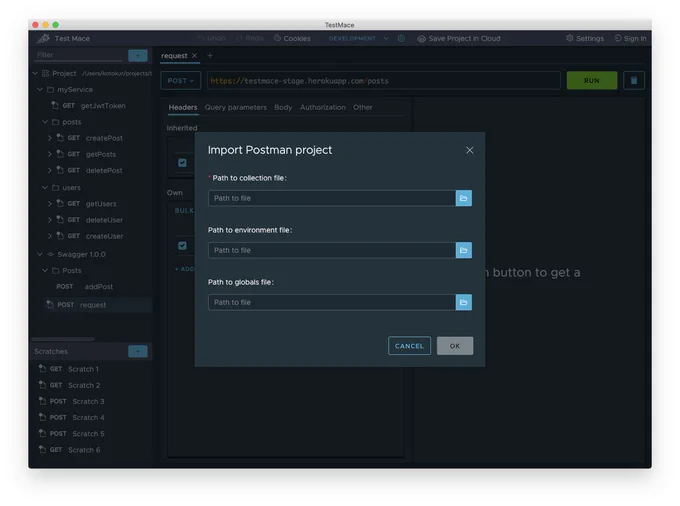Click the globals file path field

[332, 302]
